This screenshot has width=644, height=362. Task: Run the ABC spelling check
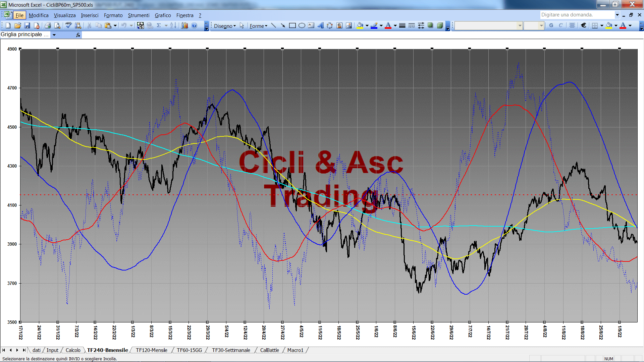pyautogui.click(x=68, y=25)
